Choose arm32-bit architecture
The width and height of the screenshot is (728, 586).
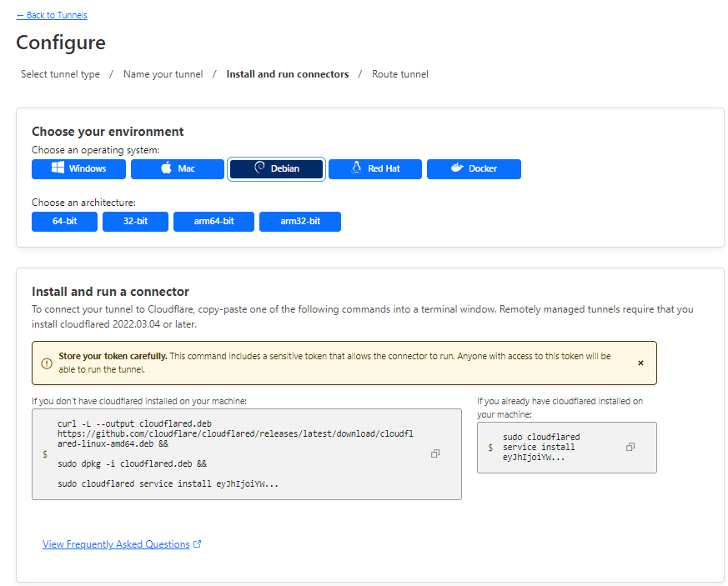point(299,221)
